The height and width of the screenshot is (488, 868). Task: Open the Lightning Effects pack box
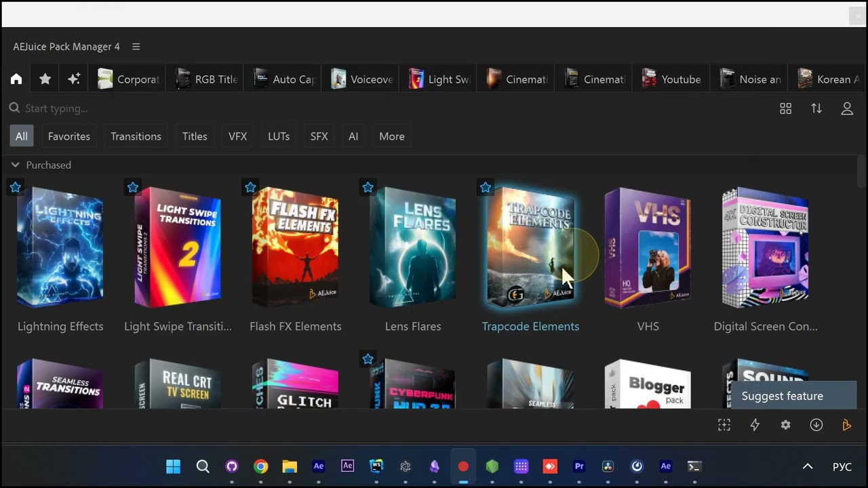click(x=60, y=247)
